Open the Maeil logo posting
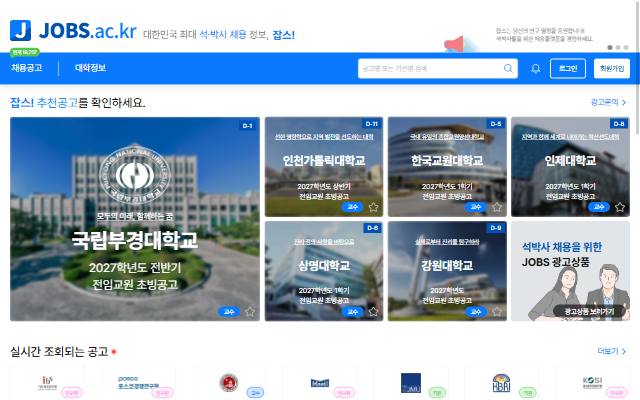The height and width of the screenshot is (400, 640). (x=320, y=383)
